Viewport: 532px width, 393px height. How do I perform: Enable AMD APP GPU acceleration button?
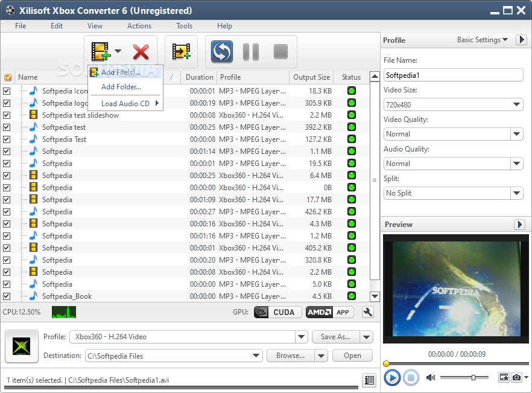330,312
